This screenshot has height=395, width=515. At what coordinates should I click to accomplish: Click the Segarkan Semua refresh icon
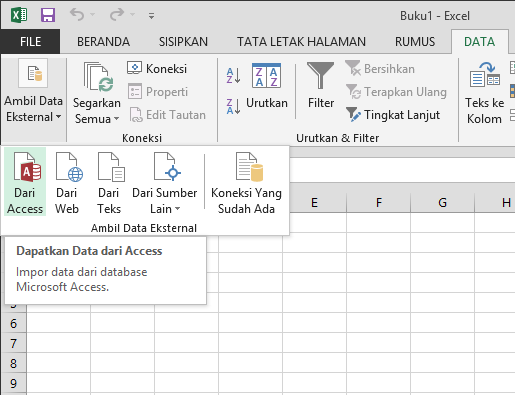click(97, 77)
